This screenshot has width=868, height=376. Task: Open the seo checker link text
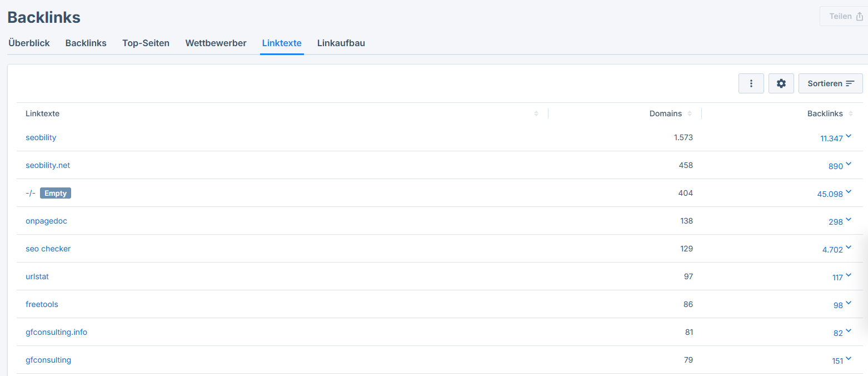point(48,249)
